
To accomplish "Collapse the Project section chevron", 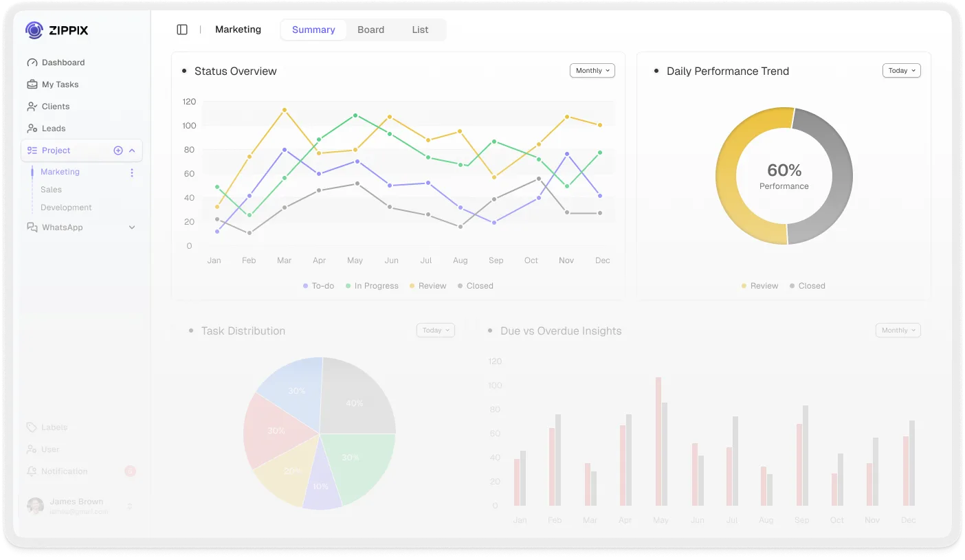I will [x=132, y=150].
